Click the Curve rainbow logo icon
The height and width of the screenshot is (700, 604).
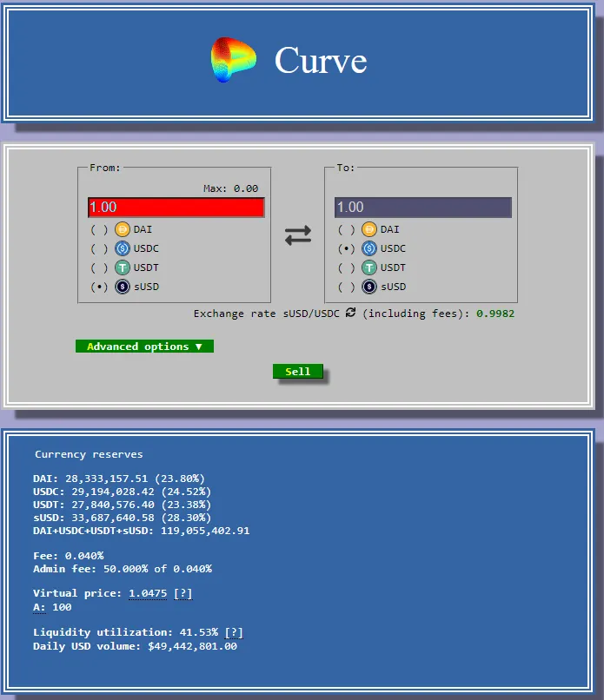[233, 60]
